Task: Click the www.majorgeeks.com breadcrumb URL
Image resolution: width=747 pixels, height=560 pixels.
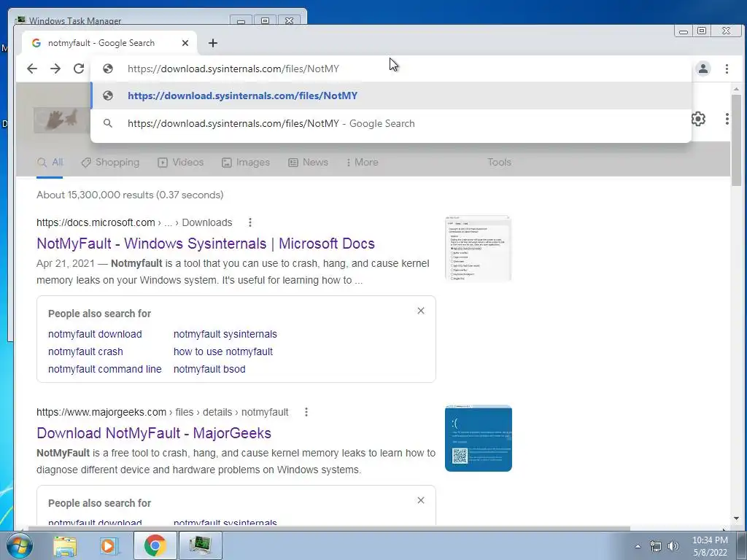Action: [163, 412]
